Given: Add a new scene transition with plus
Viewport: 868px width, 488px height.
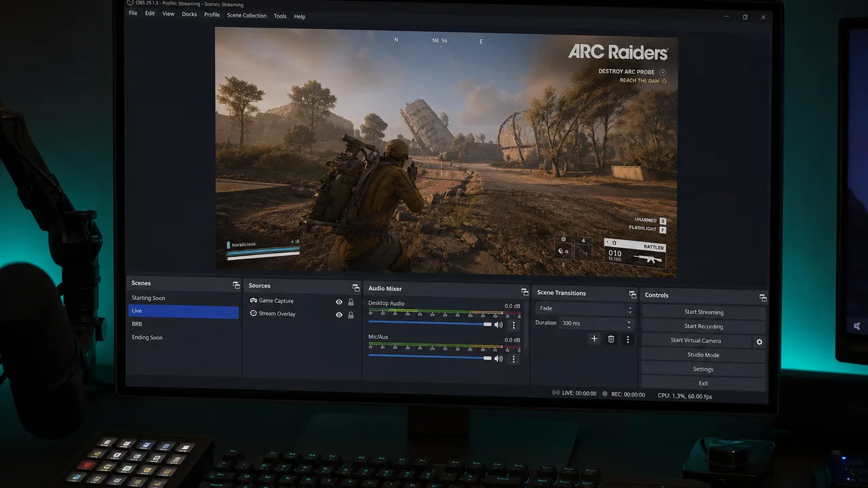Looking at the screenshot, I should pyautogui.click(x=594, y=339).
